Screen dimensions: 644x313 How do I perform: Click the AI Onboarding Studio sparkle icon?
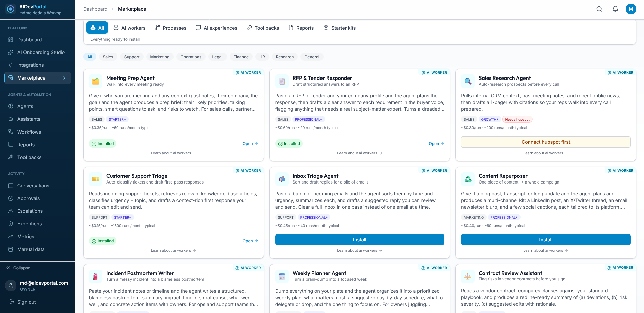[x=11, y=52]
